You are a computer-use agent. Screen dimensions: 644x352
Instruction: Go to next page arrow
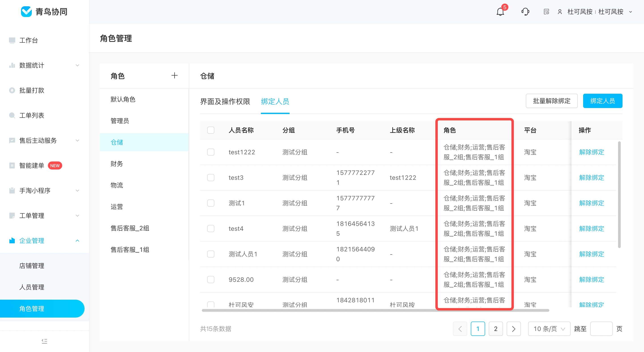514,329
